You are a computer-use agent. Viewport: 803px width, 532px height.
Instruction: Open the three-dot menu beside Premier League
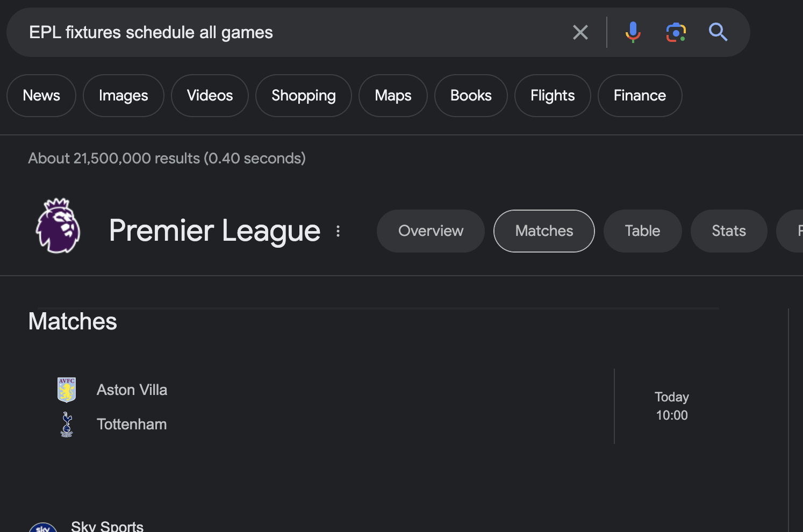pyautogui.click(x=338, y=231)
